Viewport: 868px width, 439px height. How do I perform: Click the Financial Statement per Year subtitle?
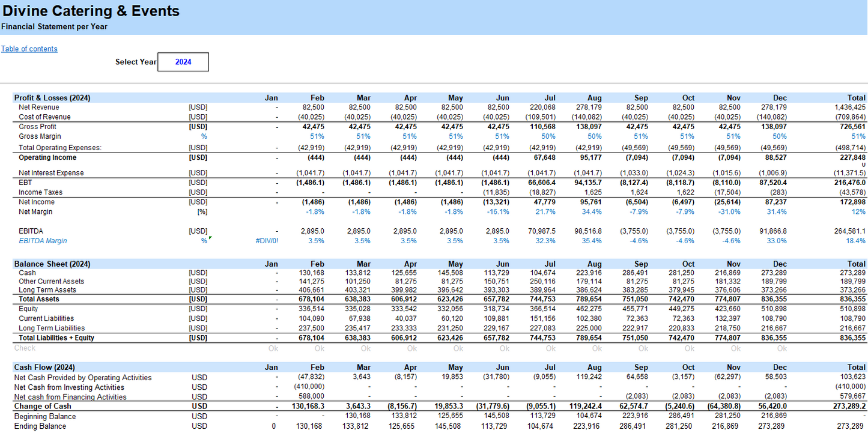pyautogui.click(x=54, y=26)
